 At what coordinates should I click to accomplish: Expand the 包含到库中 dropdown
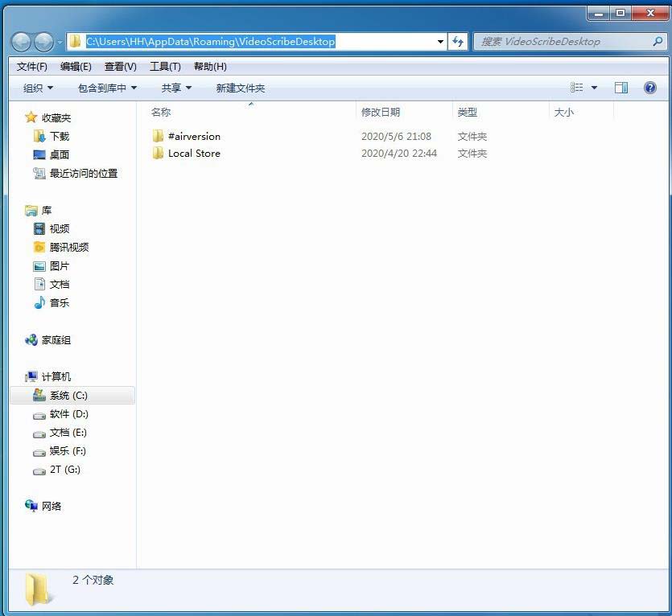(107, 88)
